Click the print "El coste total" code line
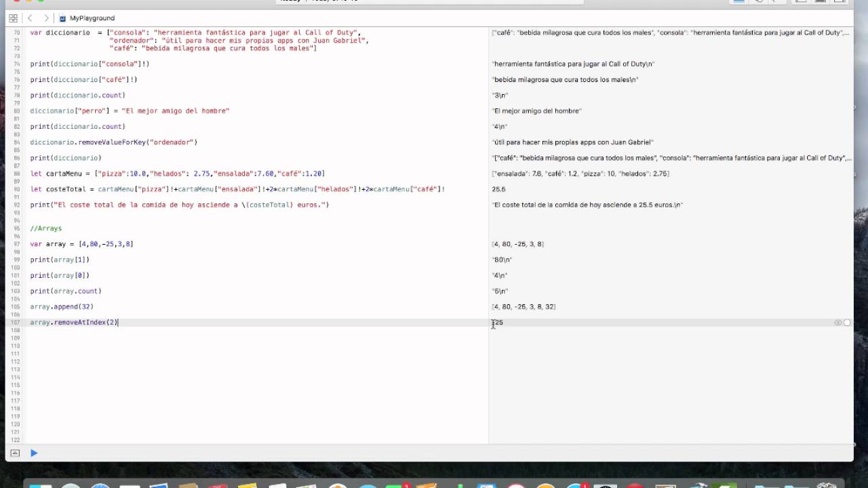868x488 pixels. (179, 205)
